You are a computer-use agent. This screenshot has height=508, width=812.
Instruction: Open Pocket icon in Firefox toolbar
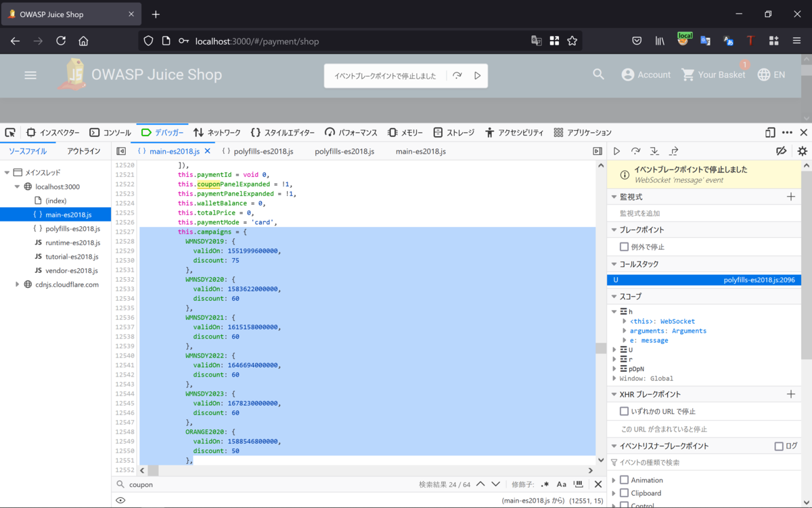[637, 41]
